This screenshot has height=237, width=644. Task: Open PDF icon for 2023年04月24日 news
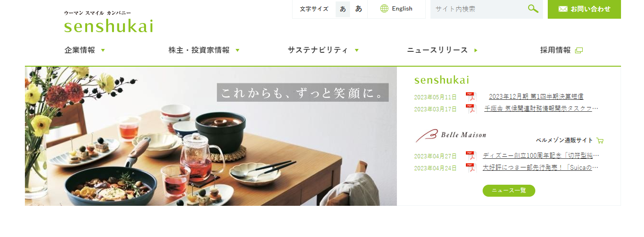pos(471,168)
